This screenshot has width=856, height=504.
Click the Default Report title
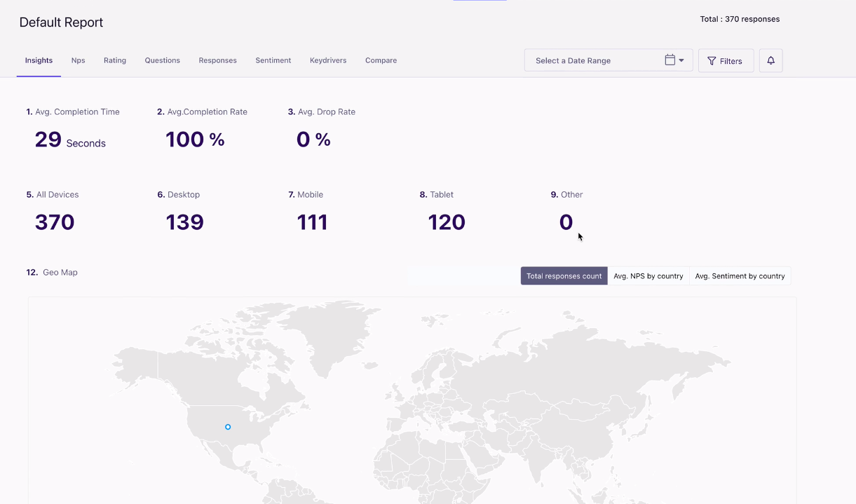pos(61,22)
